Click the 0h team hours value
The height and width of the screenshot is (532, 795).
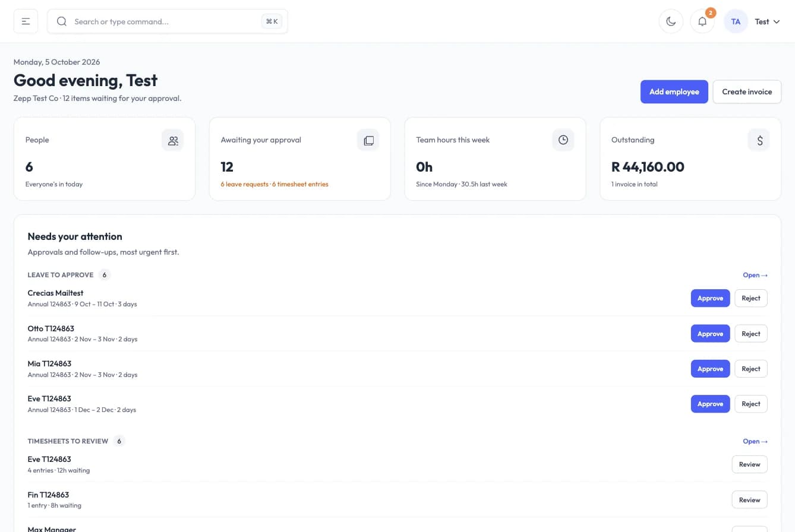[424, 167]
